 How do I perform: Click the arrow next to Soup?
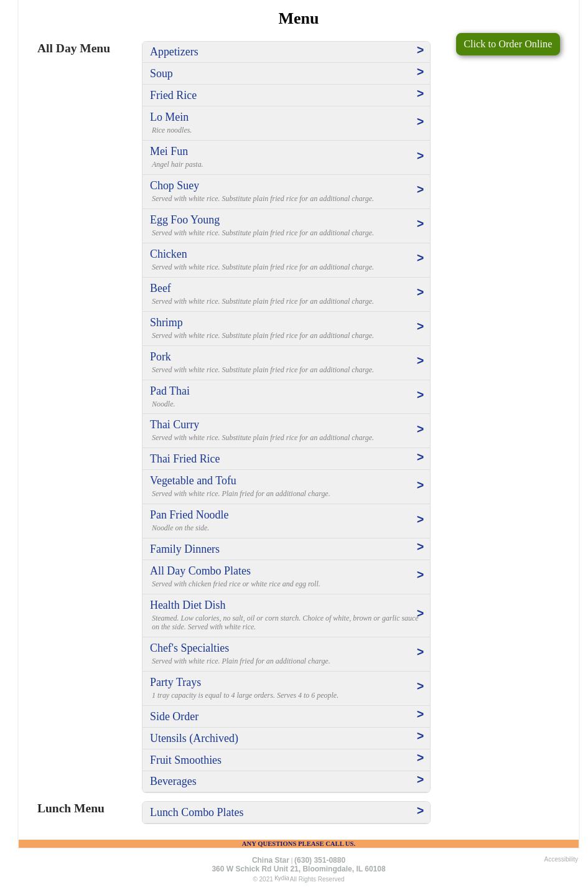tap(419, 72)
